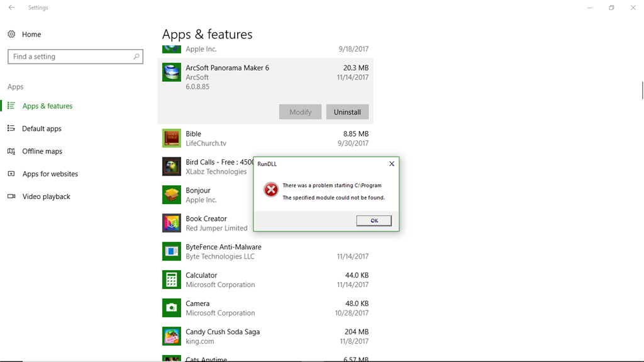The height and width of the screenshot is (362, 644).
Task: Click OK in the RunDLL dialog
Action: pos(374,220)
